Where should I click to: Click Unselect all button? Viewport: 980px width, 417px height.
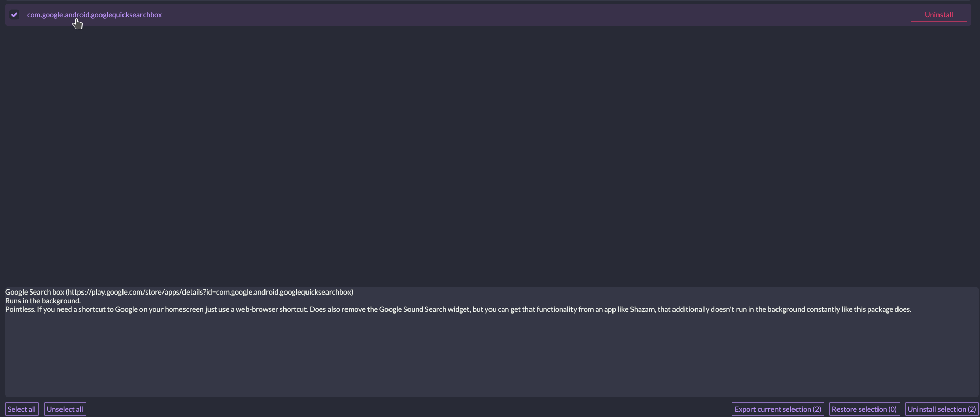click(65, 409)
